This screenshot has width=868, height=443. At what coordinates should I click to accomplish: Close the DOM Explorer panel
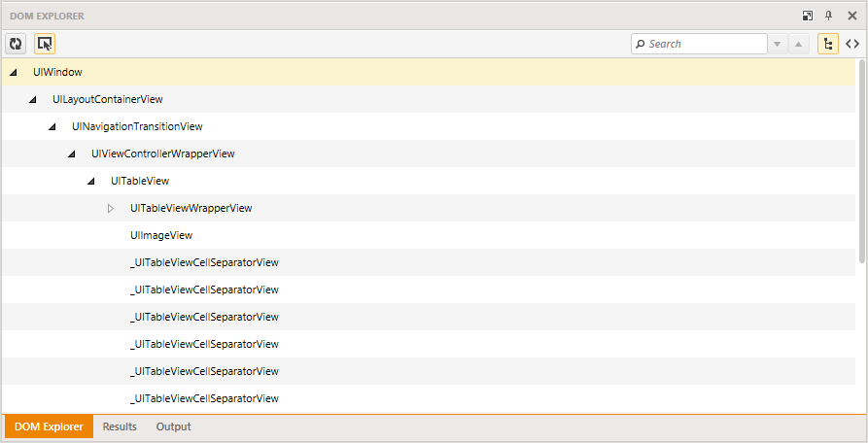pyautogui.click(x=852, y=16)
